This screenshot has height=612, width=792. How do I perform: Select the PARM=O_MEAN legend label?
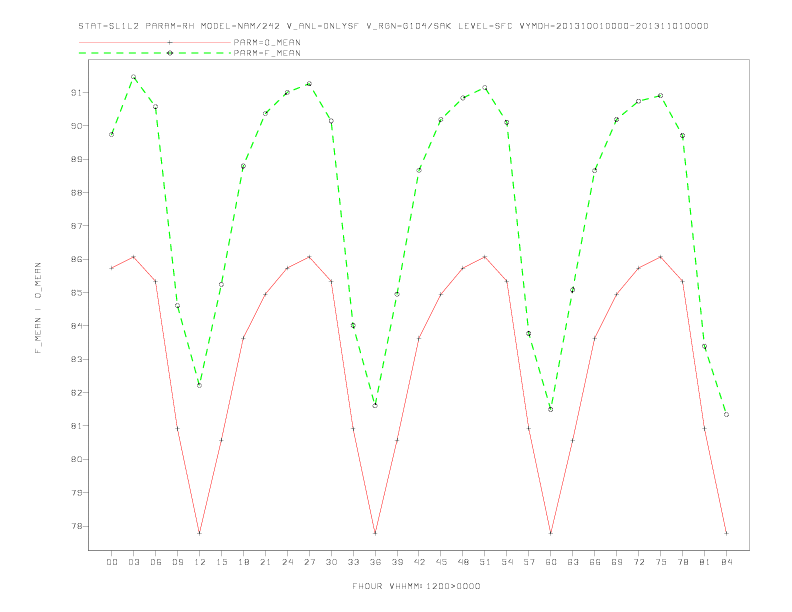click(x=267, y=42)
